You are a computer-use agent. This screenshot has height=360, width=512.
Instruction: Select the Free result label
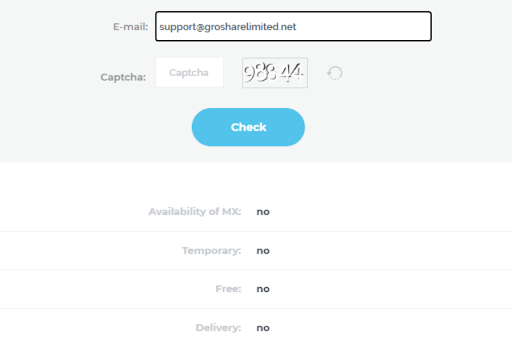click(228, 289)
